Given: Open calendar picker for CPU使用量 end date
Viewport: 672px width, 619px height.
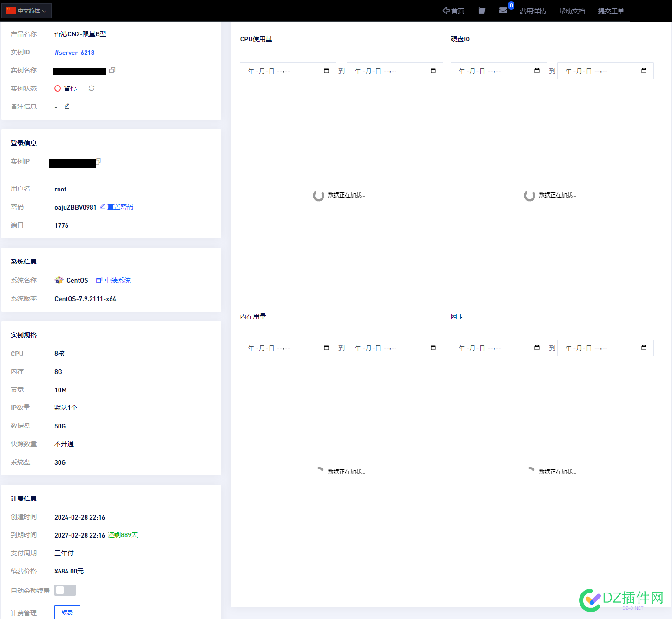Looking at the screenshot, I should (433, 71).
